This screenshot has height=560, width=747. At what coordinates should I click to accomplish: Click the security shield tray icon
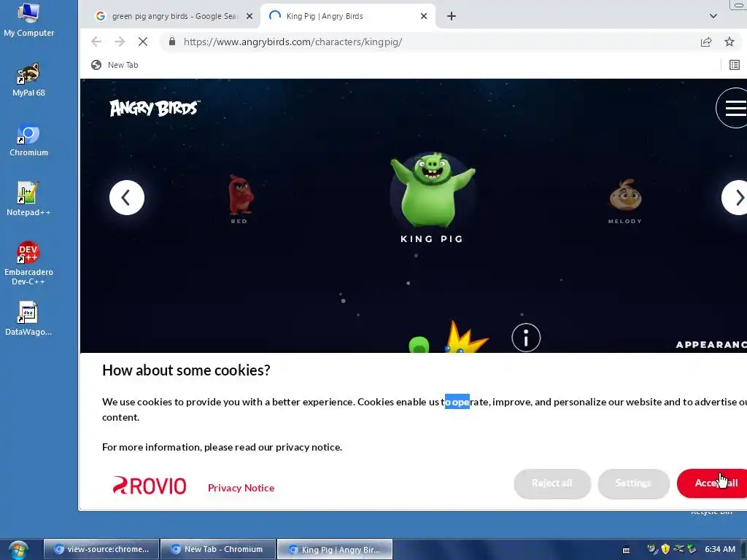tap(665, 549)
